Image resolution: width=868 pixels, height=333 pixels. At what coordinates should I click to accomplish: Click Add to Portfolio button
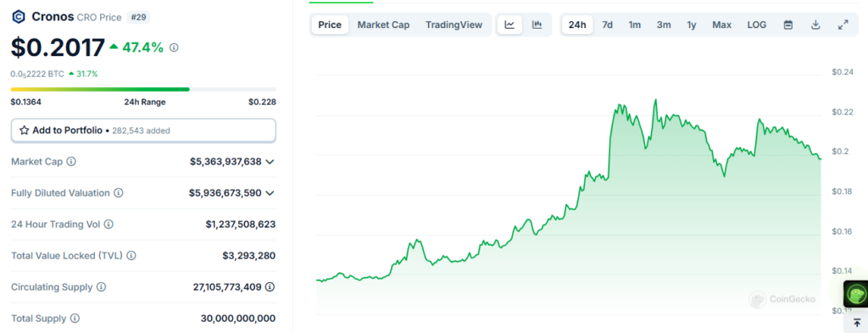pyautogui.click(x=143, y=130)
